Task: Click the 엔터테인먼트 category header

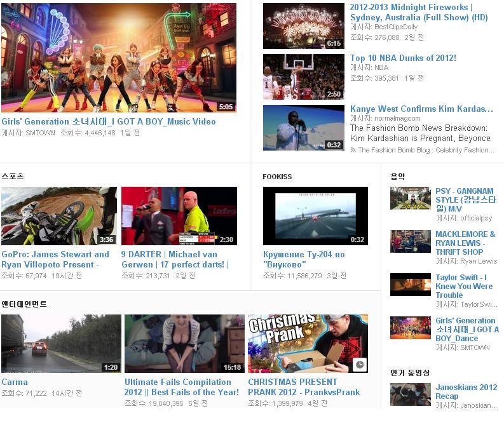Action: click(x=24, y=304)
